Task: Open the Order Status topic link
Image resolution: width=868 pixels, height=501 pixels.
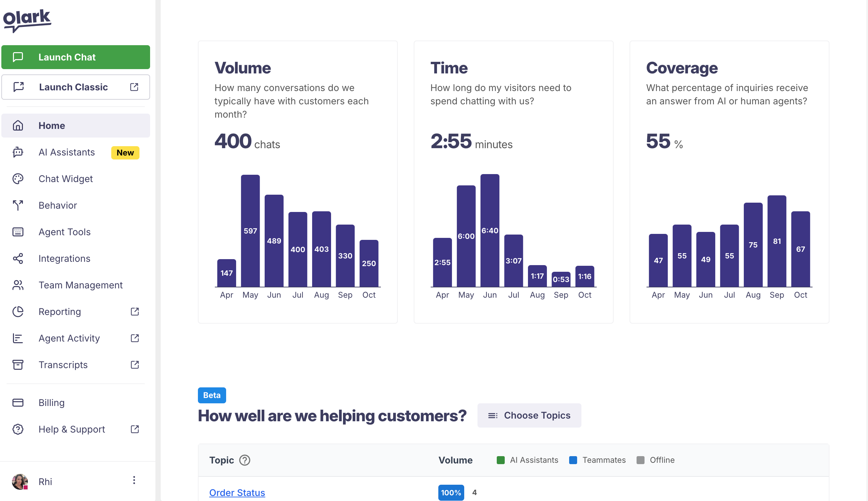Action: click(237, 492)
